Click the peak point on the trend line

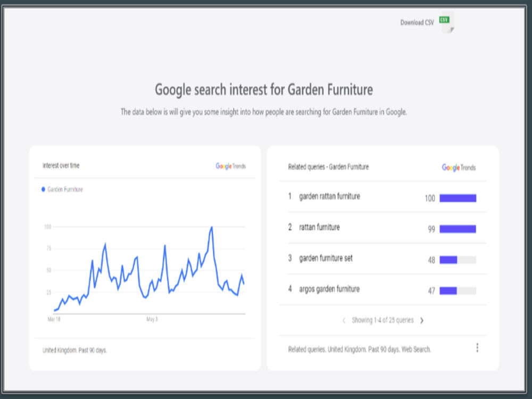(x=212, y=227)
